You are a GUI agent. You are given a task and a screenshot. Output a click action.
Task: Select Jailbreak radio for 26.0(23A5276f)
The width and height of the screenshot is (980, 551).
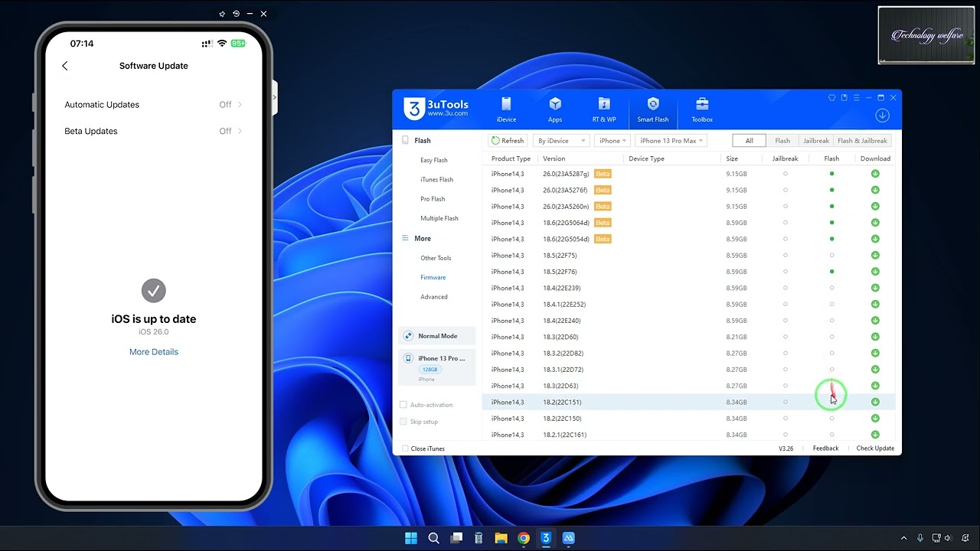tap(785, 190)
